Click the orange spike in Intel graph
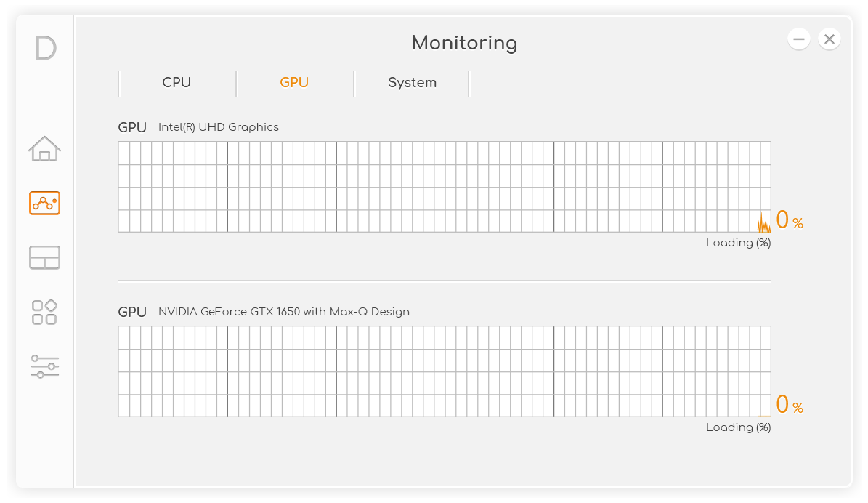This screenshot has width=868, height=503. click(763, 225)
